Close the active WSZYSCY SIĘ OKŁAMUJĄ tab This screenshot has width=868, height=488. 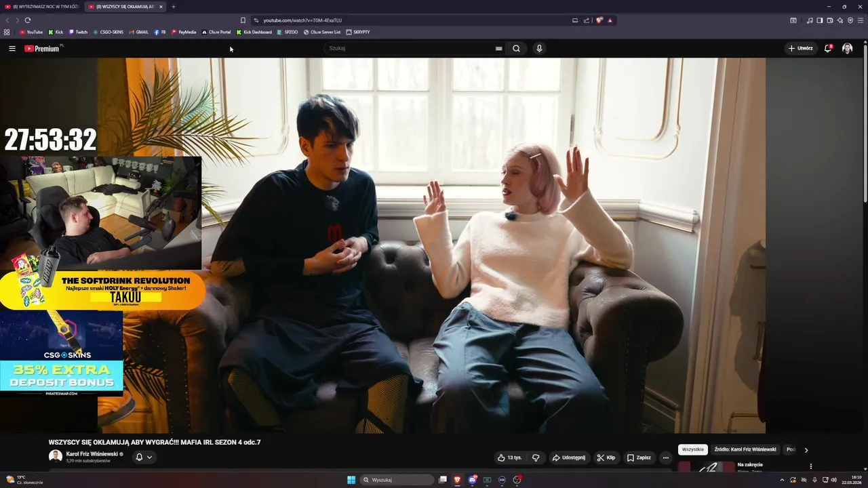pyautogui.click(x=161, y=7)
